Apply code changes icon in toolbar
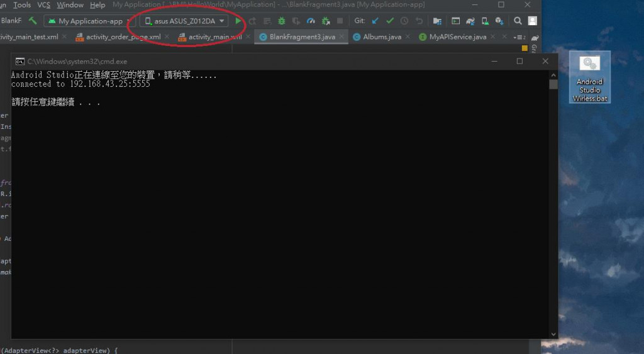The image size is (644, 354). coord(267,21)
